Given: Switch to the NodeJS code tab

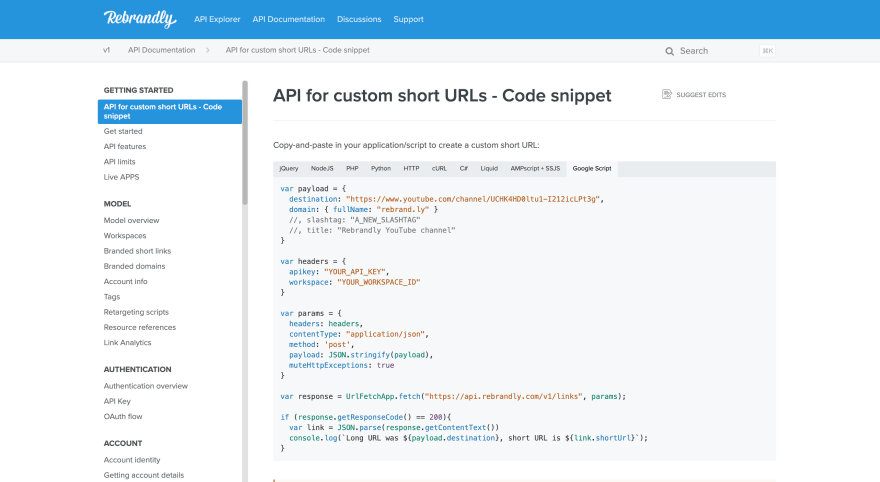Looking at the screenshot, I should tap(322, 168).
